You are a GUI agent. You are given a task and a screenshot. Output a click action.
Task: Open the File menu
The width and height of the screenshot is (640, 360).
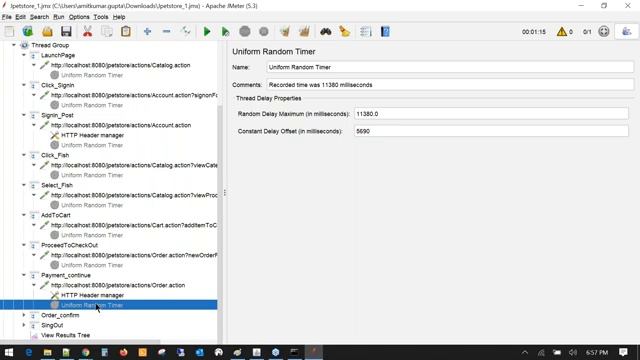coord(7,17)
